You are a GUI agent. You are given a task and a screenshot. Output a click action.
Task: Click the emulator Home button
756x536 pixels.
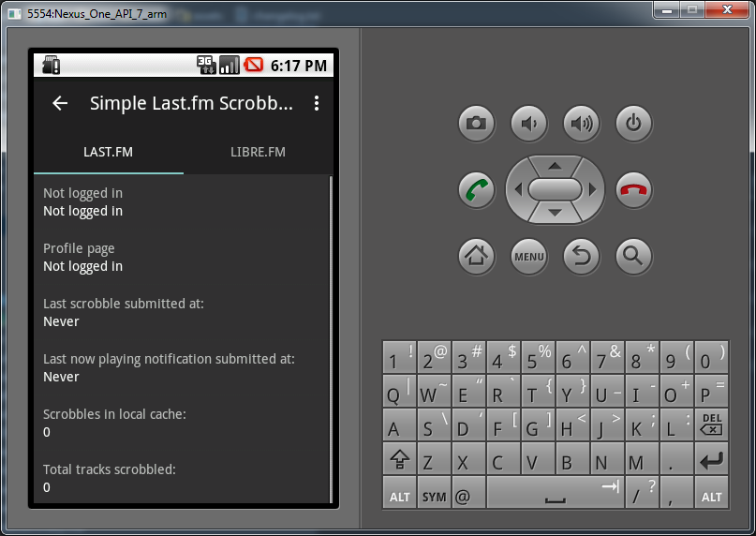(476, 256)
